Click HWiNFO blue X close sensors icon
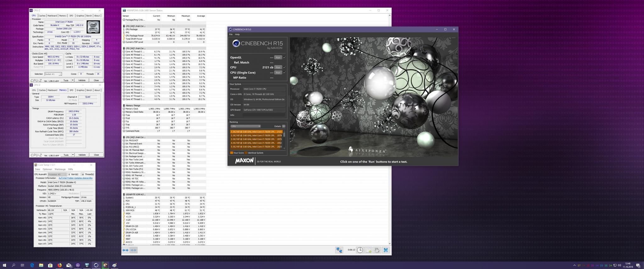 pos(386,250)
